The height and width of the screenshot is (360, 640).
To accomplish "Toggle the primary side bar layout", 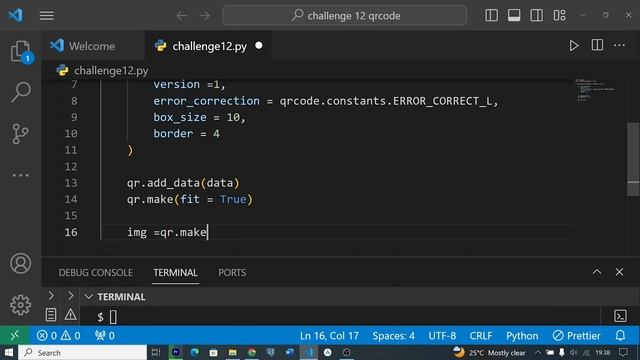I will coord(491,16).
